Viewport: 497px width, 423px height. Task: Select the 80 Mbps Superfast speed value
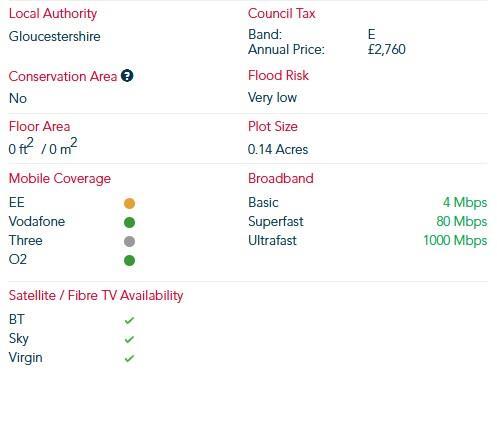(462, 222)
